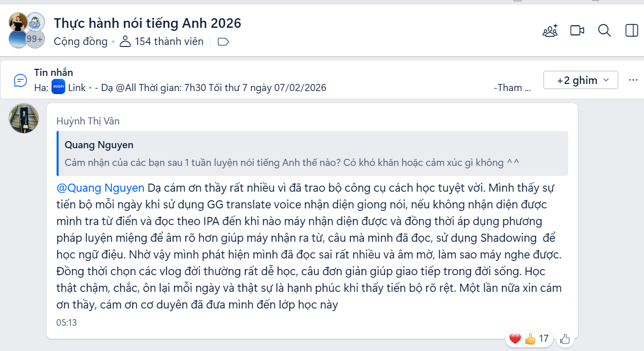The height and width of the screenshot is (351, 644).
Task: Click Huỳnh Thị Vân's profile avatar
Action: [24, 118]
